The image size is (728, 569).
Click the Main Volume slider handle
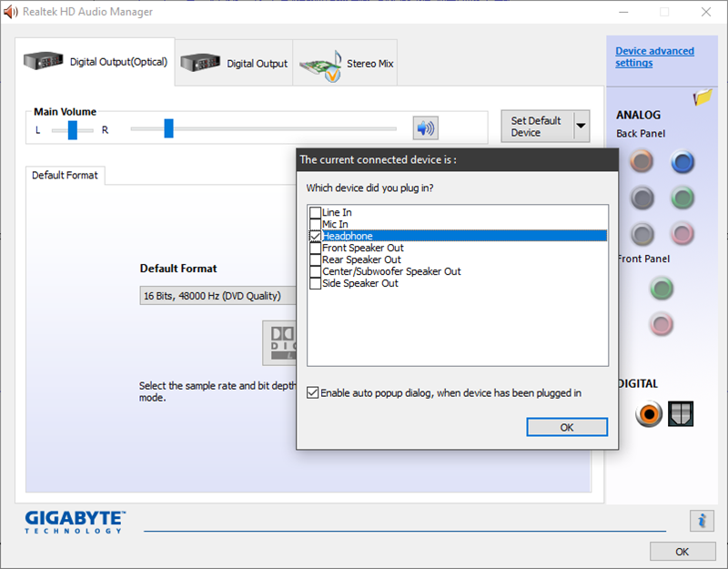click(168, 128)
